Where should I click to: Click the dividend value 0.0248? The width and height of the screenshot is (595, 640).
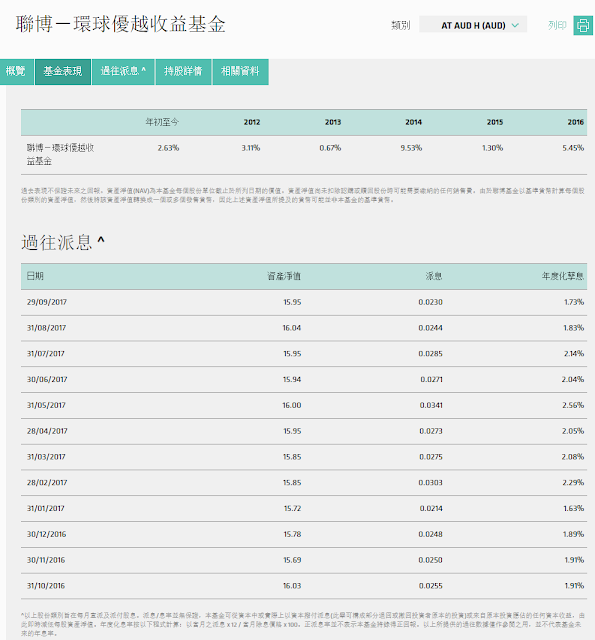tap(431, 534)
